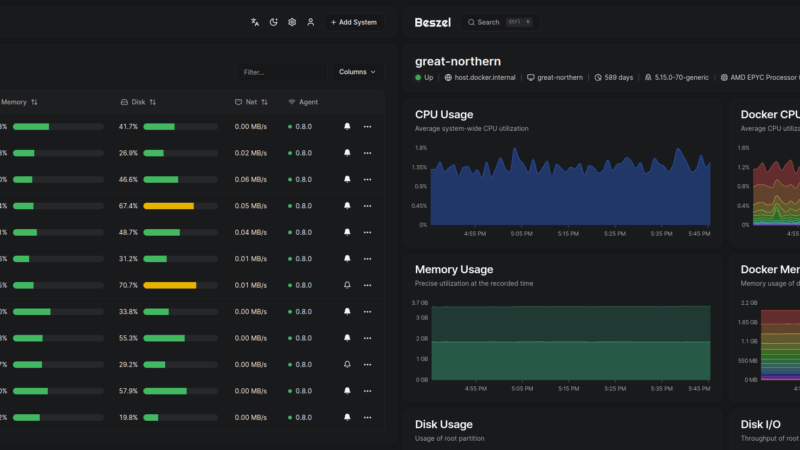The width and height of the screenshot is (800, 450).
Task: Sort the table by Net column
Action: coord(251,102)
